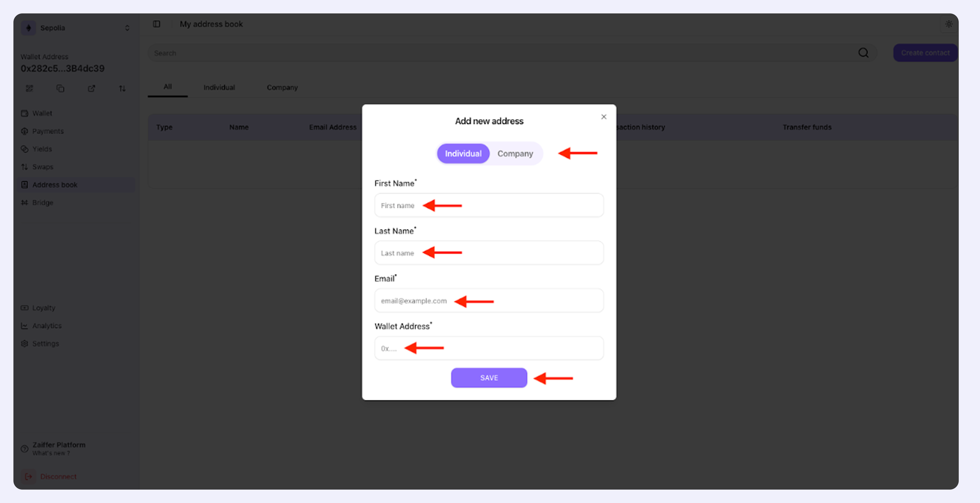
Task: Copy the wallet address icon
Action: pyautogui.click(x=60, y=88)
